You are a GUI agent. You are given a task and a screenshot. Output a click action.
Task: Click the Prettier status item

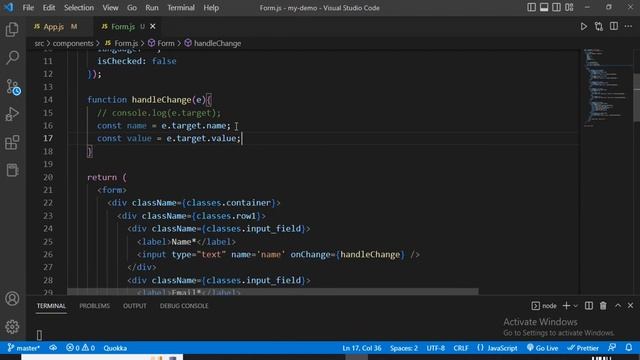[583, 348]
